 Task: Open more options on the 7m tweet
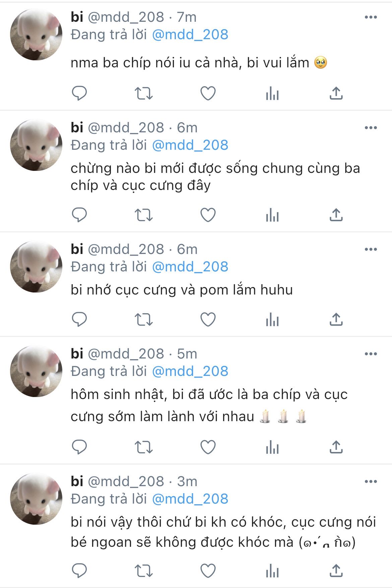[x=371, y=17]
